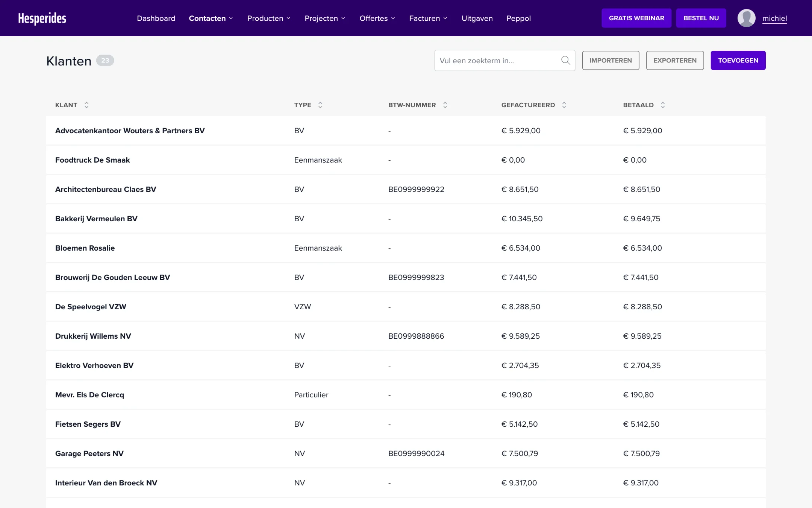Open Architectenbureau Claes BV row

pos(406,189)
